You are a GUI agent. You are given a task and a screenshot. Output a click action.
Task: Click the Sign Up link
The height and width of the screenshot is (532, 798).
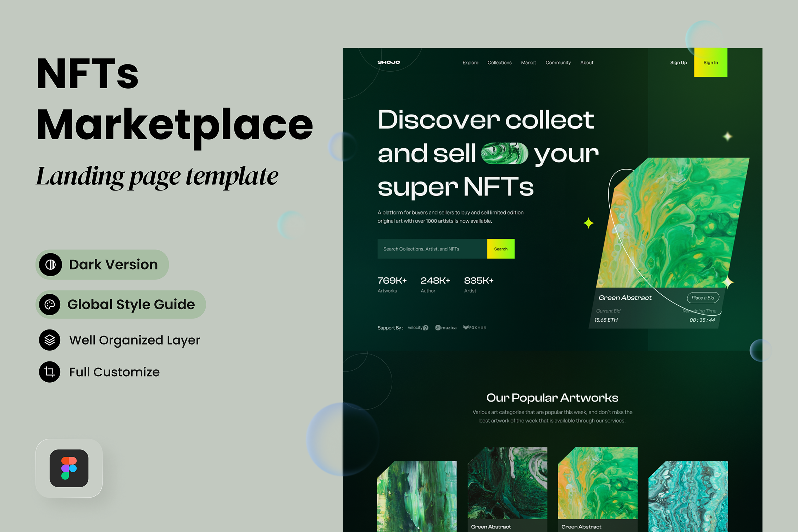point(678,63)
